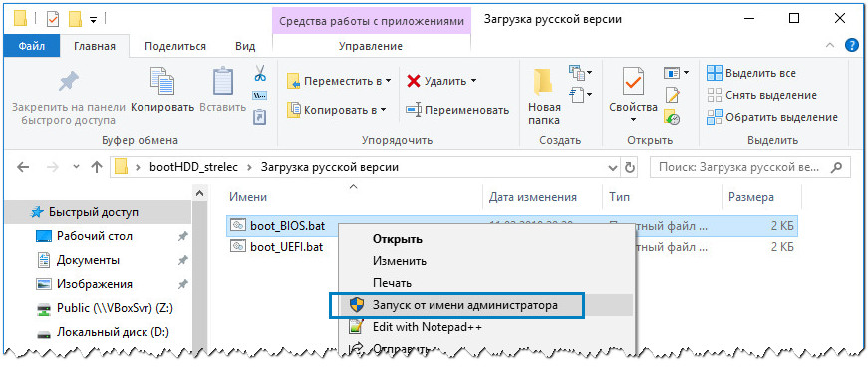Sort by the Тип column header

619,197
